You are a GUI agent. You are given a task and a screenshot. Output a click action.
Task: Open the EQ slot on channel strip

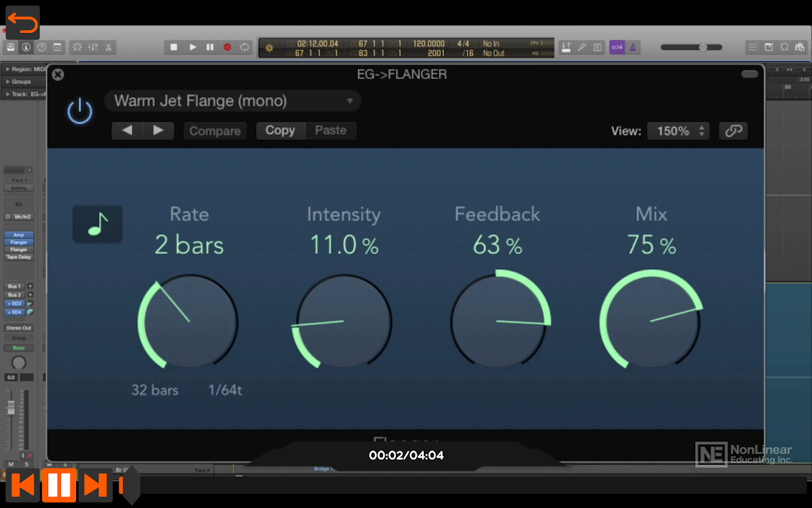(18, 204)
